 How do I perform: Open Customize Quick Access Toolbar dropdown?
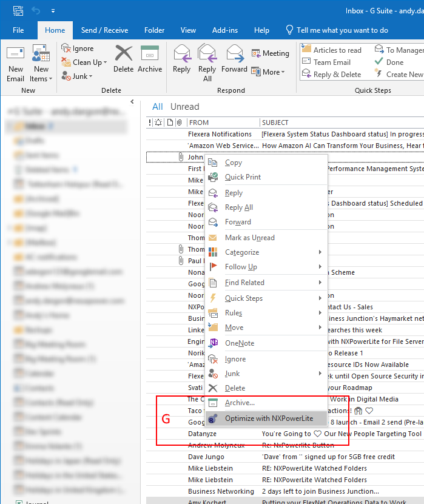coord(53,11)
